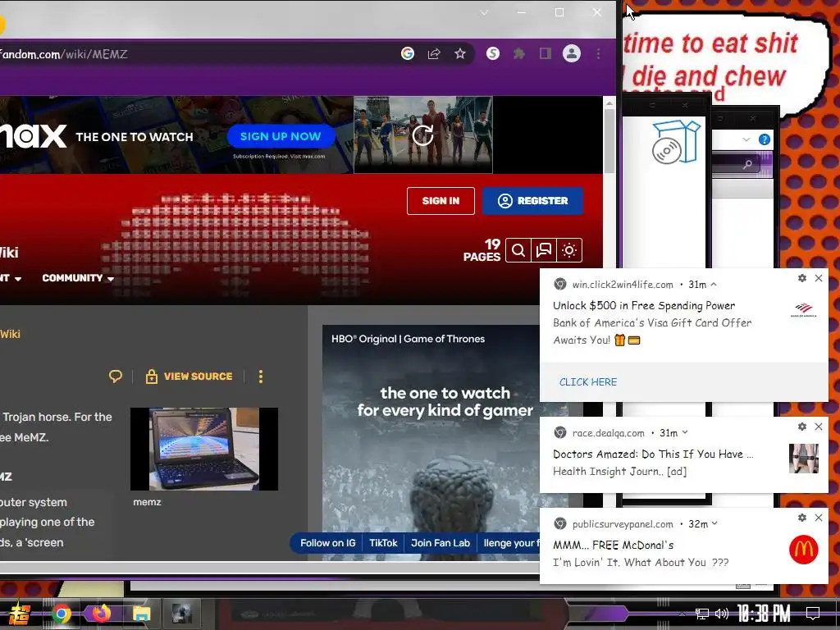This screenshot has width=840, height=630.
Task: Open the network icon in system tray
Action: pyautogui.click(x=702, y=614)
